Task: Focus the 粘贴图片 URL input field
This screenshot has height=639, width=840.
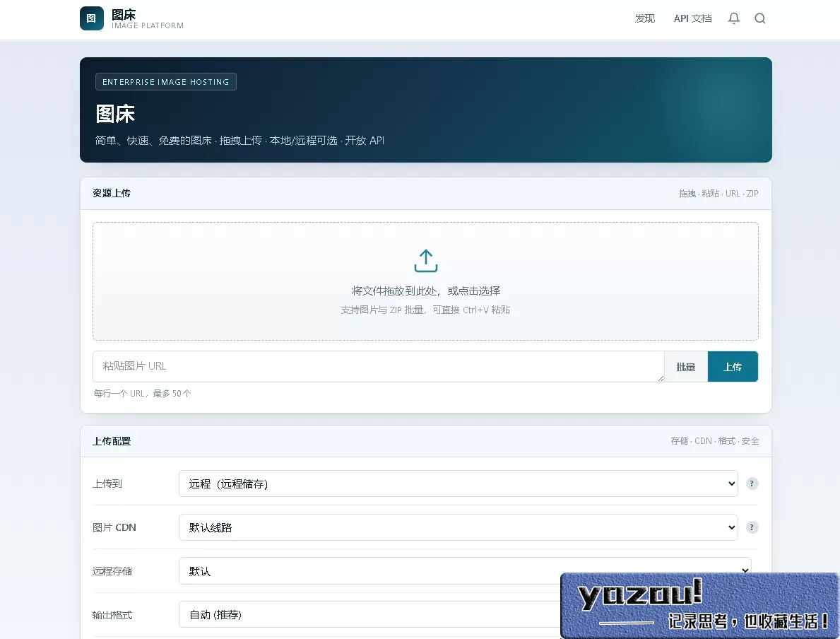Action: pos(379,367)
